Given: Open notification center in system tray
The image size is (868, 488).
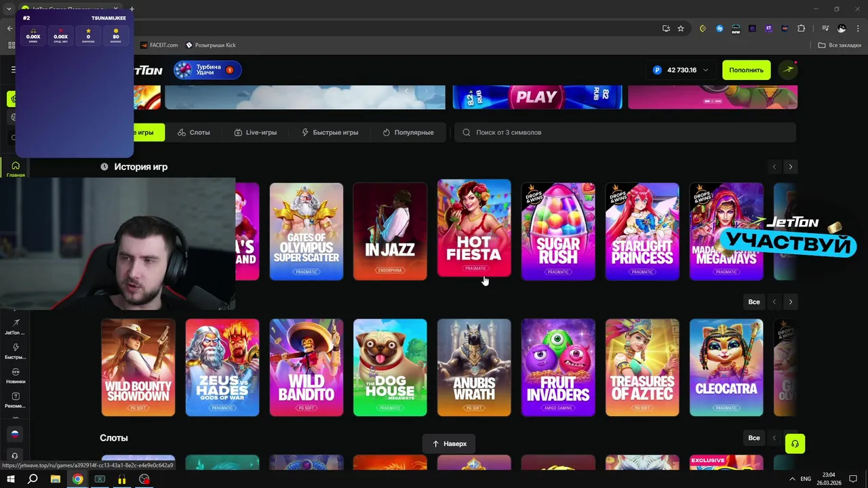Looking at the screenshot, I should [853, 479].
